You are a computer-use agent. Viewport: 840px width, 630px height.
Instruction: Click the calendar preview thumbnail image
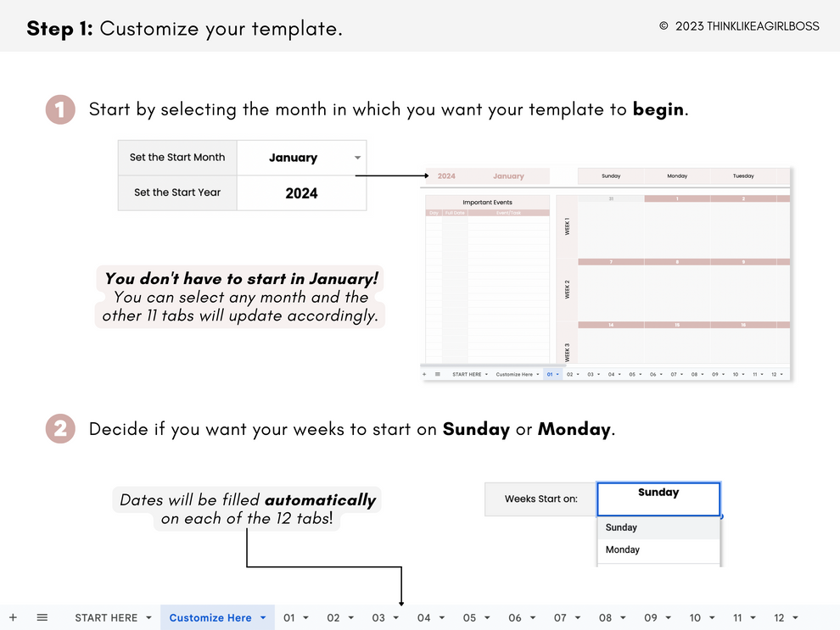(x=606, y=274)
